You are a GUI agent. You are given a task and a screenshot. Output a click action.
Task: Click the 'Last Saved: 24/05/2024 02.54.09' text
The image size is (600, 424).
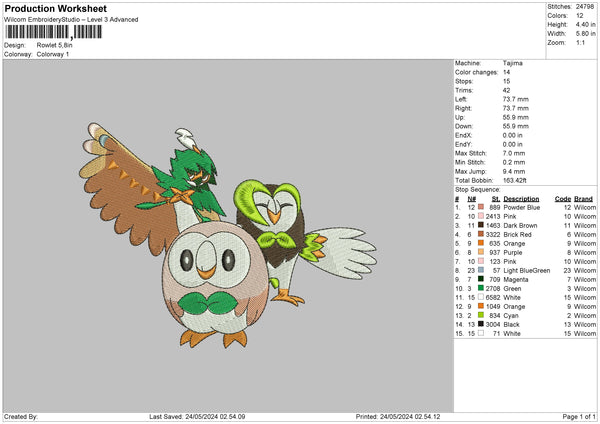[197, 416]
